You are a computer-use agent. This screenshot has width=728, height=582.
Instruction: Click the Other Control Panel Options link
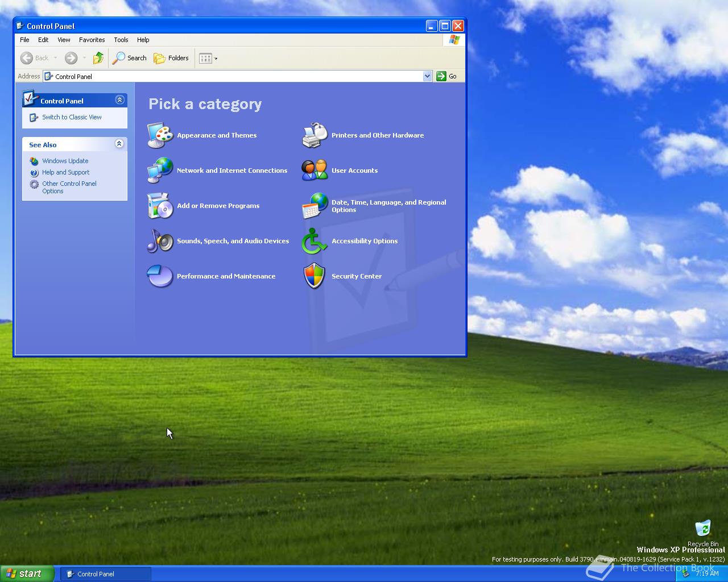69,187
